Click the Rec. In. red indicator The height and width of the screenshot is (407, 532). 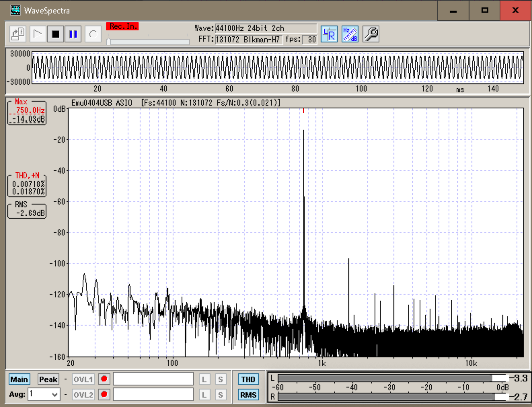122,26
